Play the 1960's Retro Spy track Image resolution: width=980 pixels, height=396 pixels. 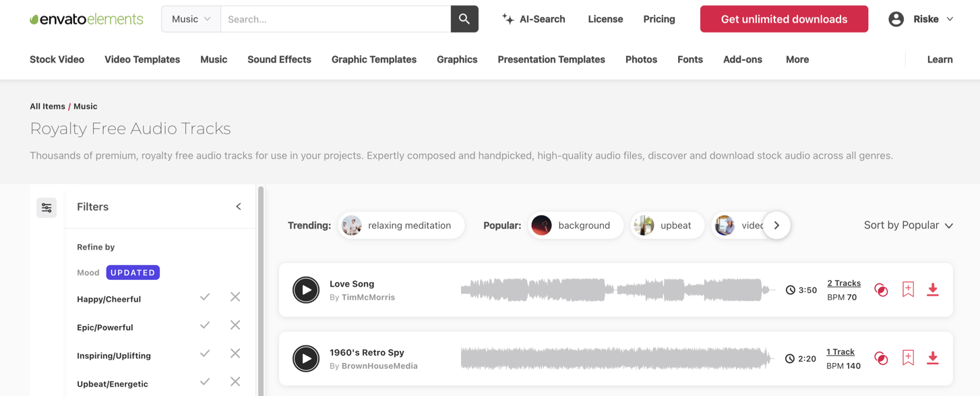coord(306,358)
